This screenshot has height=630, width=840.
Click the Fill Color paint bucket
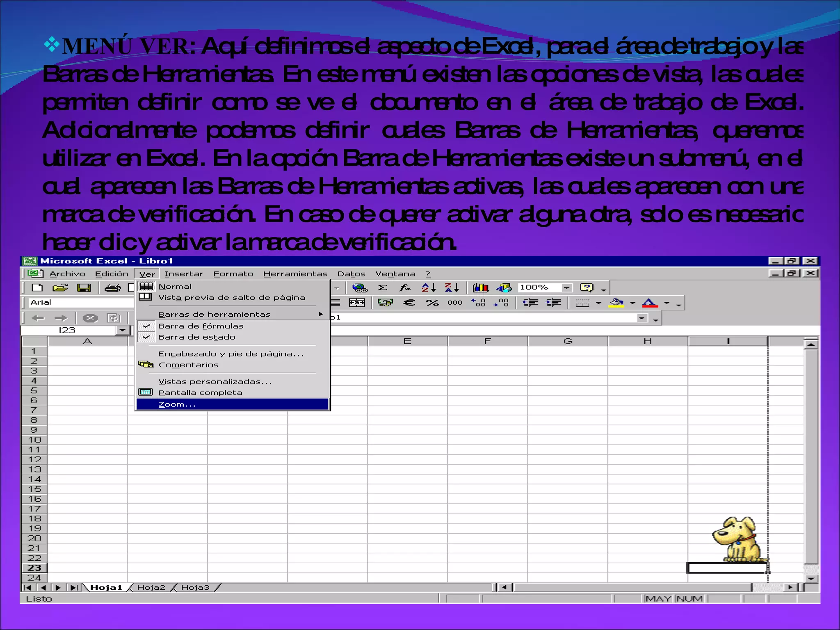[616, 303]
